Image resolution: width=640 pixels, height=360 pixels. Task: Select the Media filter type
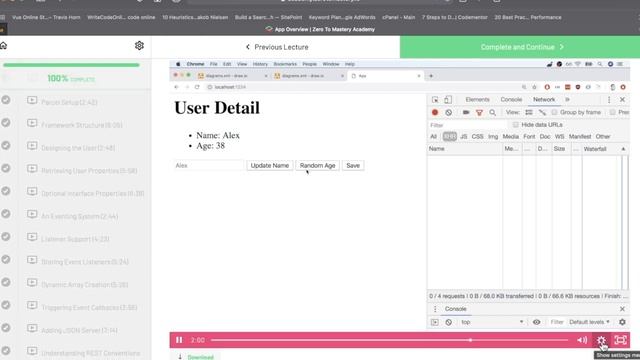pyautogui.click(x=510, y=137)
